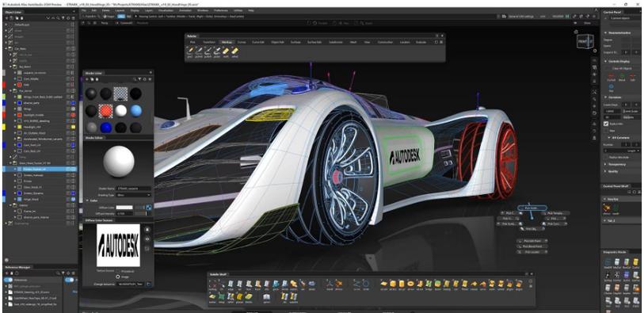Viewport: 644px width, 313px height.
Task: Click the folder browse icon beside the texture path
Action: pyautogui.click(x=148, y=284)
